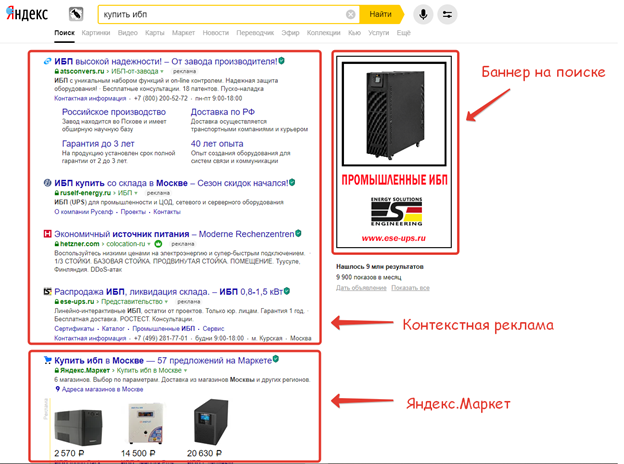Screen dimensions: 624x464
Task: Click the shield badge after Moderne Rechenzentren
Action: point(298,233)
